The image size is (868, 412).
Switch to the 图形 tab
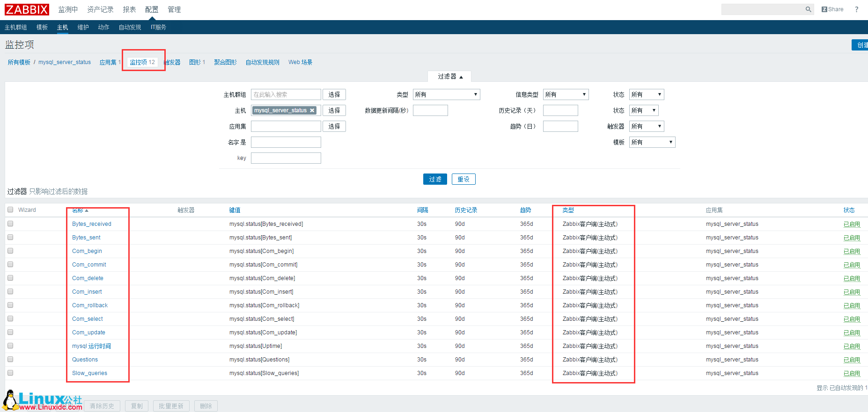pyautogui.click(x=195, y=62)
